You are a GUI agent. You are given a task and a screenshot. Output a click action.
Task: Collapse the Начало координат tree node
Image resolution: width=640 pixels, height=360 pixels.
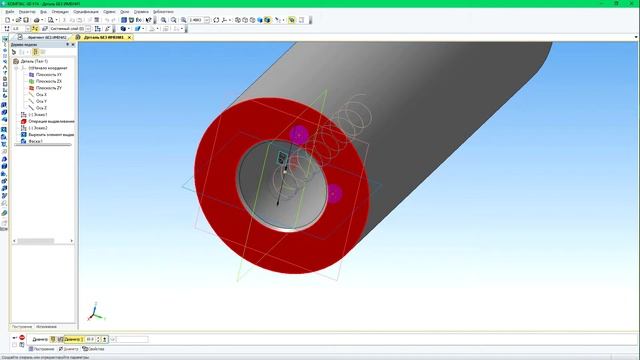17,68
